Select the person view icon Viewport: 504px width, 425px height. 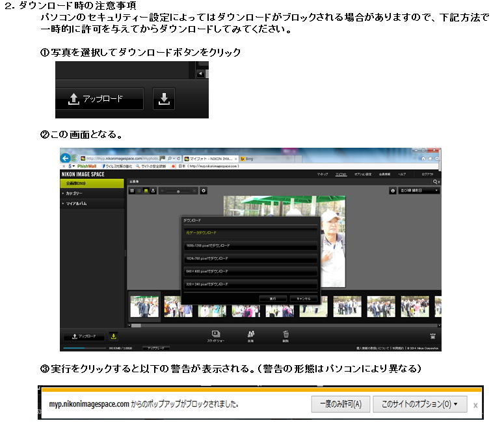[x=153, y=191]
